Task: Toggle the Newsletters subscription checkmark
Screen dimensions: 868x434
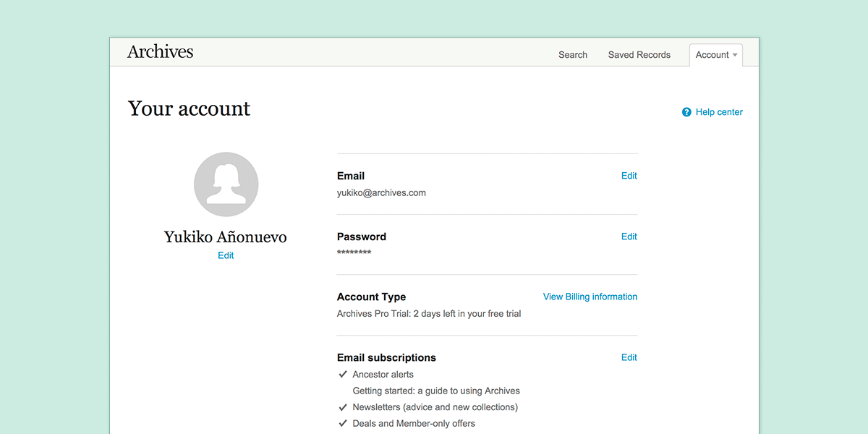Action: point(343,407)
